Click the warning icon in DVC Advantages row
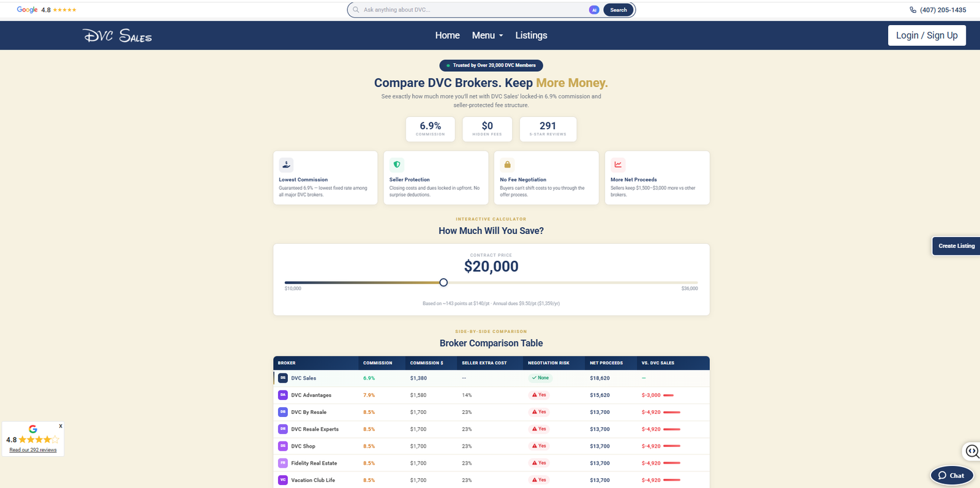The image size is (980, 488). point(535,395)
